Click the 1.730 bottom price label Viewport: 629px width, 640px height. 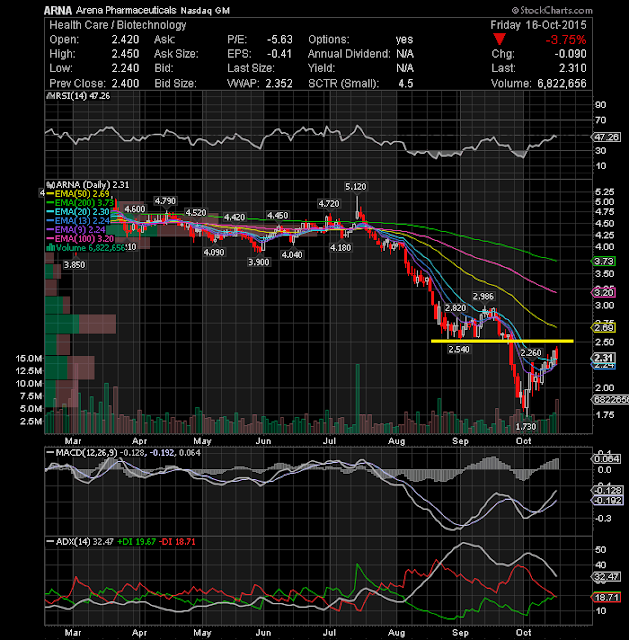point(525,427)
